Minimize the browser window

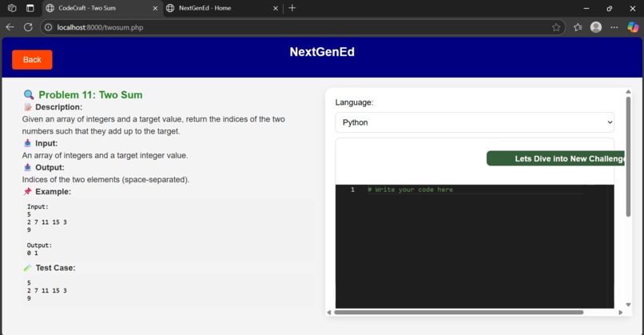tap(586, 8)
